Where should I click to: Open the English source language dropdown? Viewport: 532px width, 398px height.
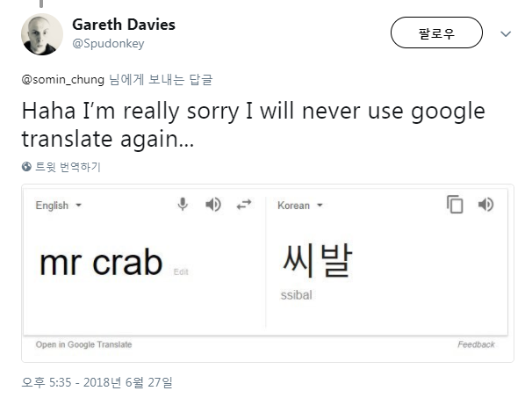click(x=58, y=206)
